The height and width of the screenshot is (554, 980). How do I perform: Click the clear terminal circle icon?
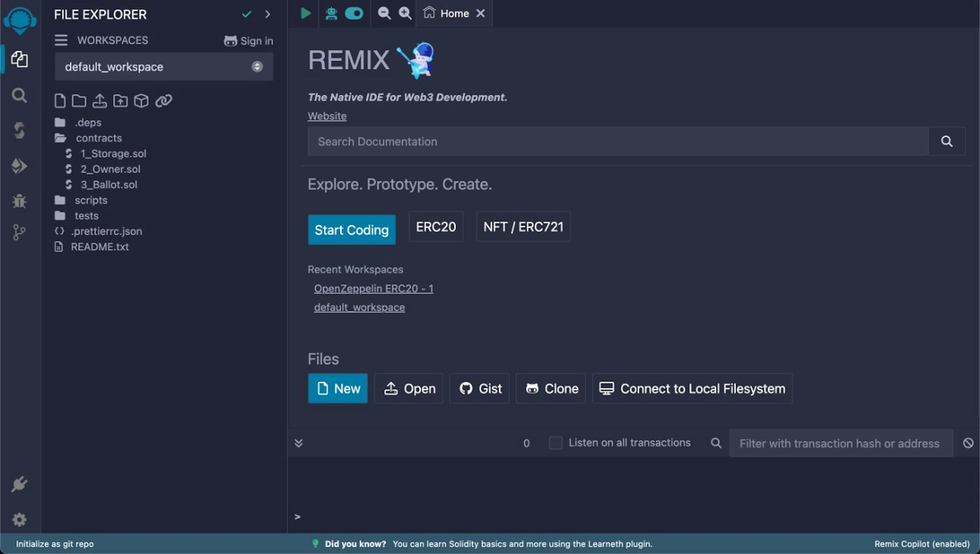[968, 443]
